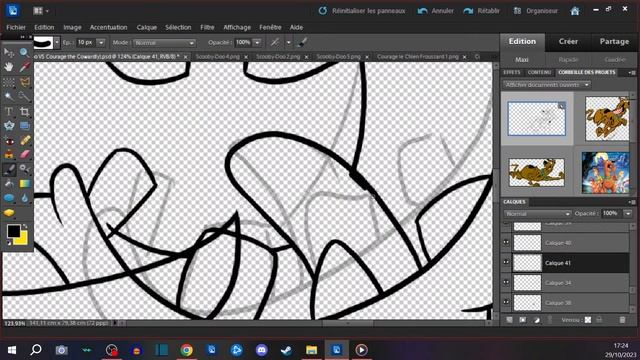This screenshot has width=640, height=360.
Task: Open the Home screen icon
Action: pyautogui.click(x=575, y=11)
